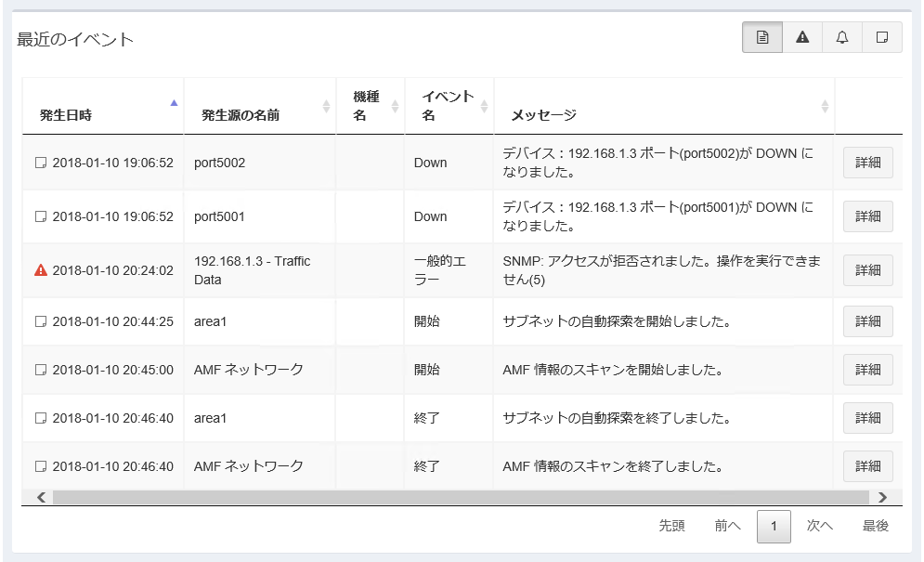Select the note filter icon
The height and width of the screenshot is (562, 924).
[882, 37]
